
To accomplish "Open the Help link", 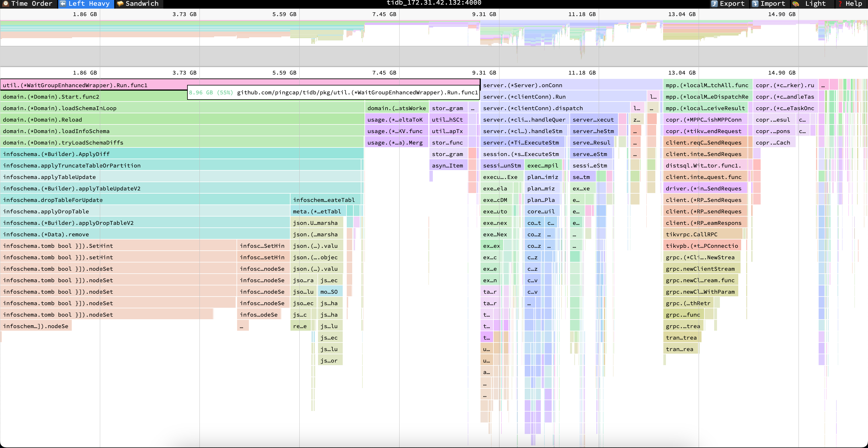I will click(x=854, y=4).
